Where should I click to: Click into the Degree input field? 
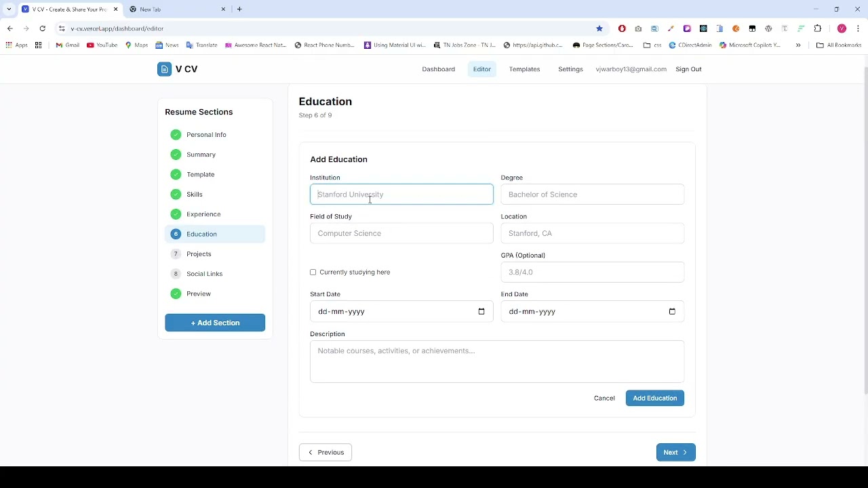click(593, 195)
